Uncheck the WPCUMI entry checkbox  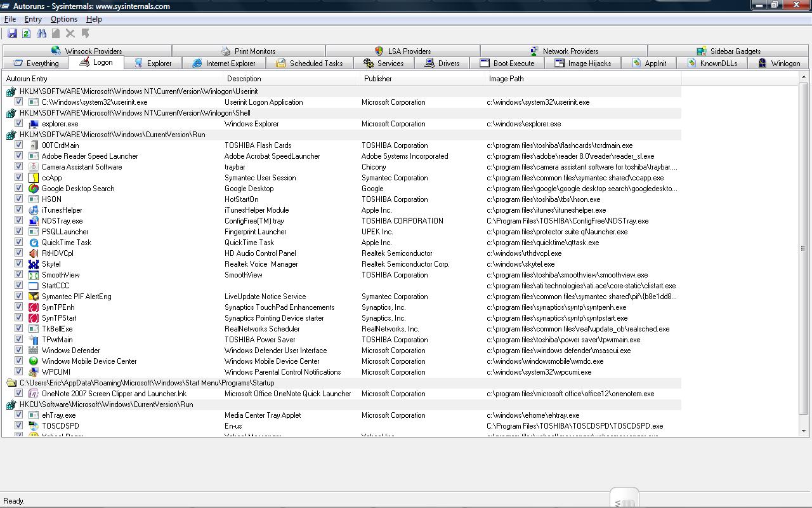(x=18, y=371)
